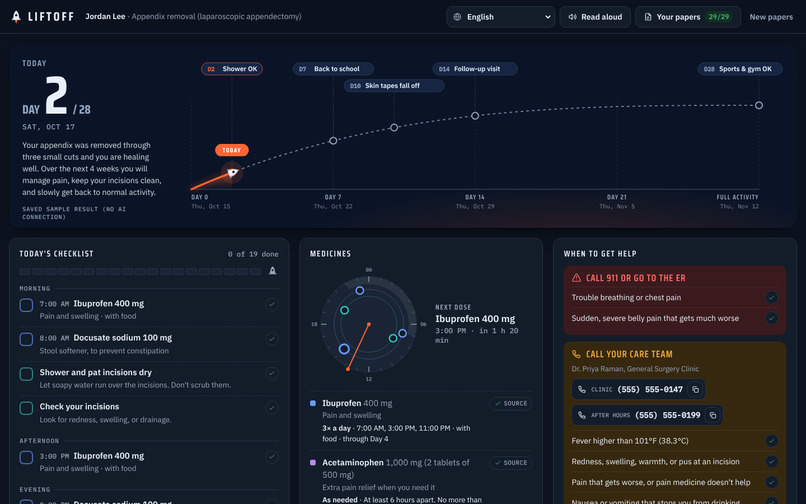Image resolution: width=806 pixels, height=504 pixels.
Task: Check the Check your incisions box
Action: tap(26, 408)
